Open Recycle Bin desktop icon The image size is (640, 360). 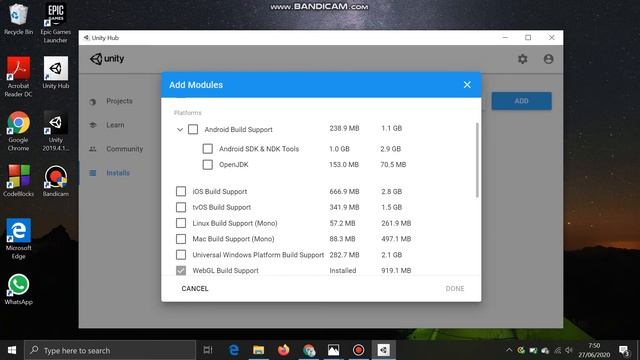pyautogui.click(x=18, y=20)
